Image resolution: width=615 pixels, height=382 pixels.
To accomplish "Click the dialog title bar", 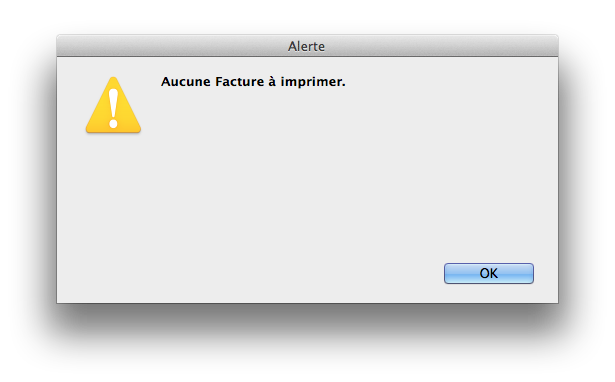I will (x=308, y=46).
